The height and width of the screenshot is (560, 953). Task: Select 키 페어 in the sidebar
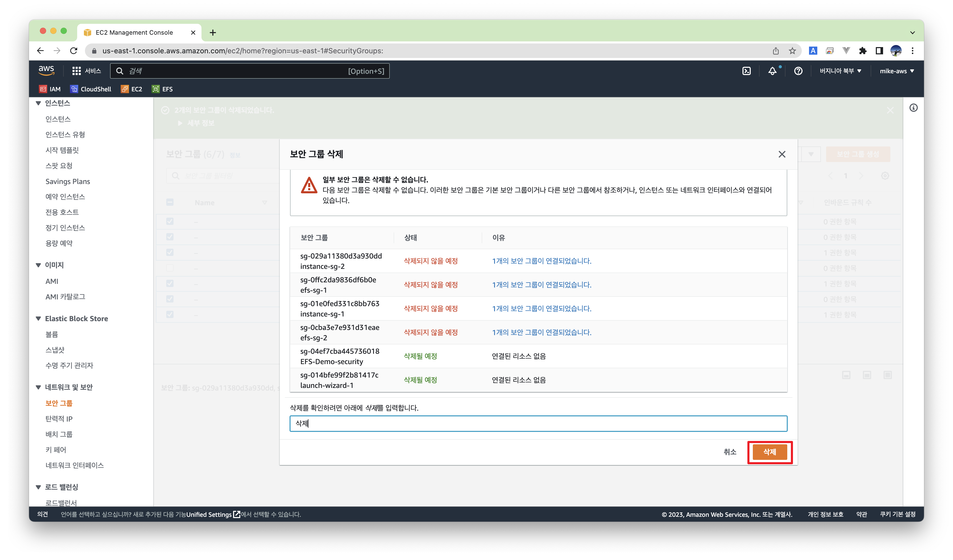[56, 450]
